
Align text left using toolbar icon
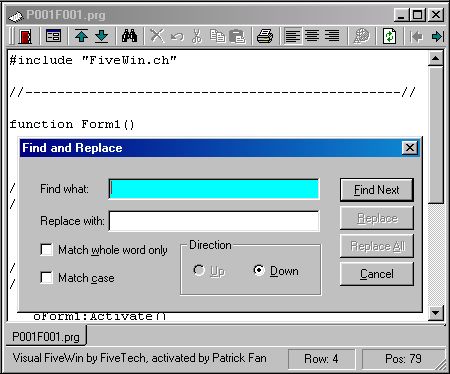click(293, 36)
